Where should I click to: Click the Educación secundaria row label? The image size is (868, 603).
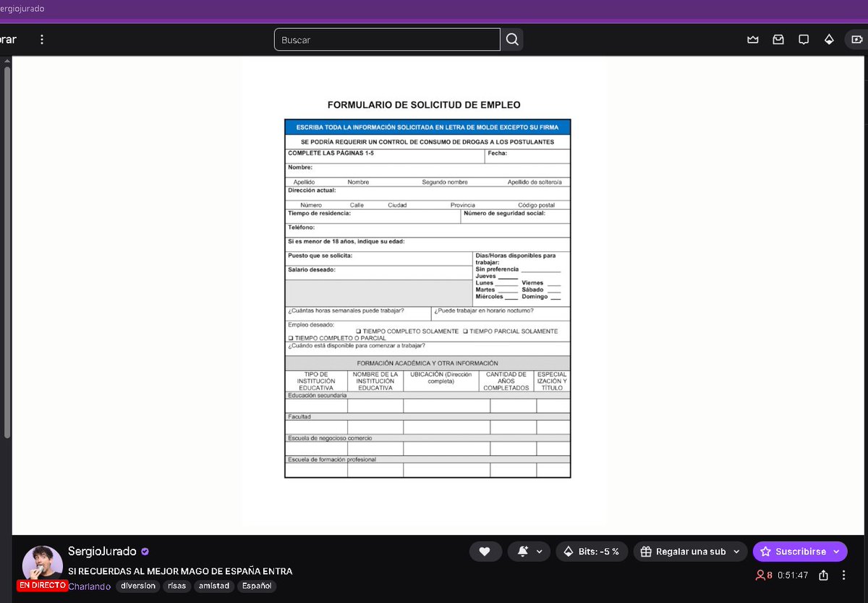click(x=318, y=396)
